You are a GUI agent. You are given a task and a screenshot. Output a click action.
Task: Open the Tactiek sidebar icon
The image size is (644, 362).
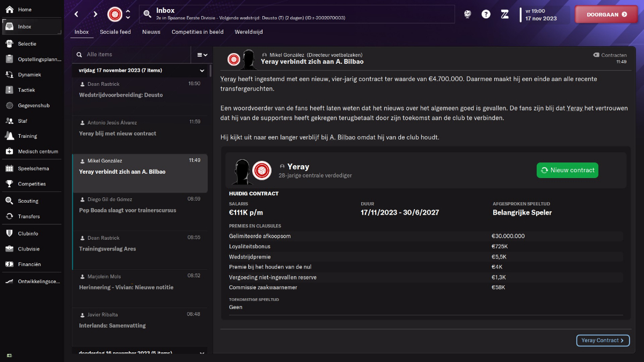point(9,90)
